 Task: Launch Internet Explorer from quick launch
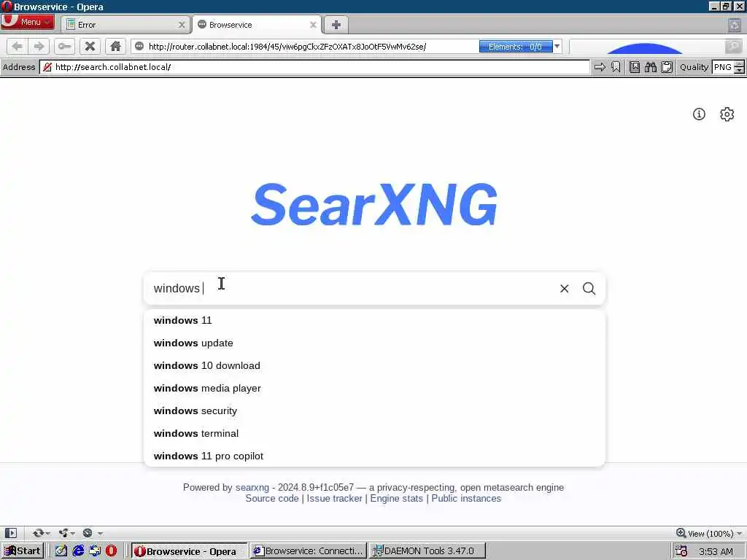[78, 551]
